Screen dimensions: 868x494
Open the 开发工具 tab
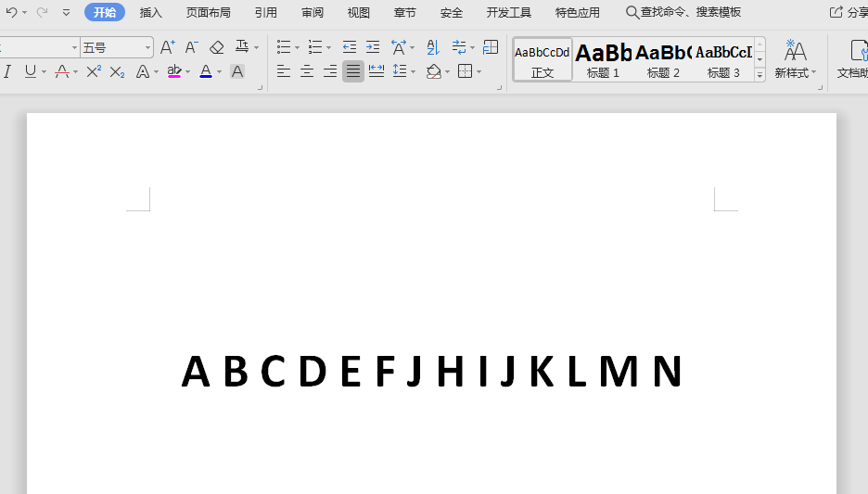509,12
